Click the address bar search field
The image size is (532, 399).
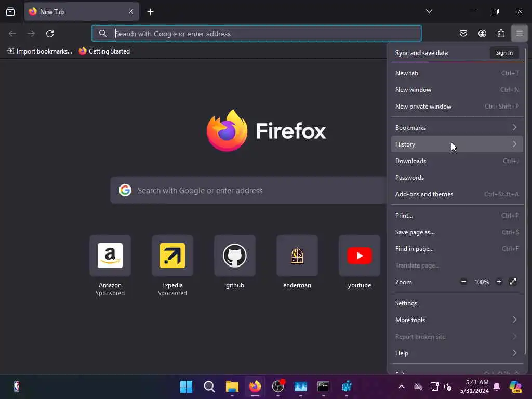(257, 34)
